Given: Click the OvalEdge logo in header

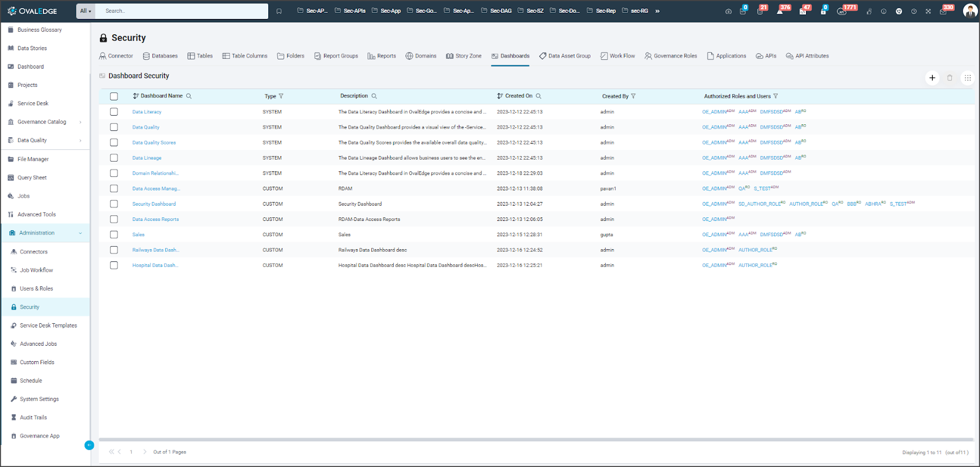Looking at the screenshot, I should point(32,11).
